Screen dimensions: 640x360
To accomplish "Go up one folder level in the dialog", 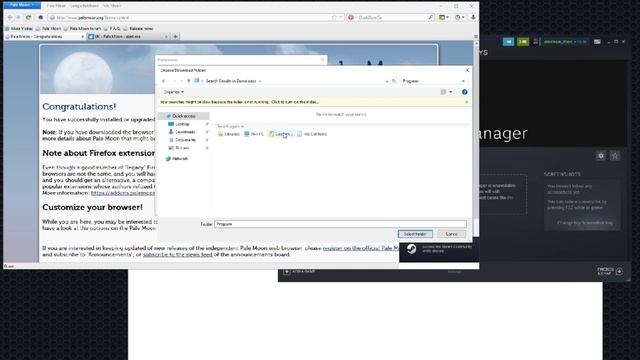I will coord(189,81).
